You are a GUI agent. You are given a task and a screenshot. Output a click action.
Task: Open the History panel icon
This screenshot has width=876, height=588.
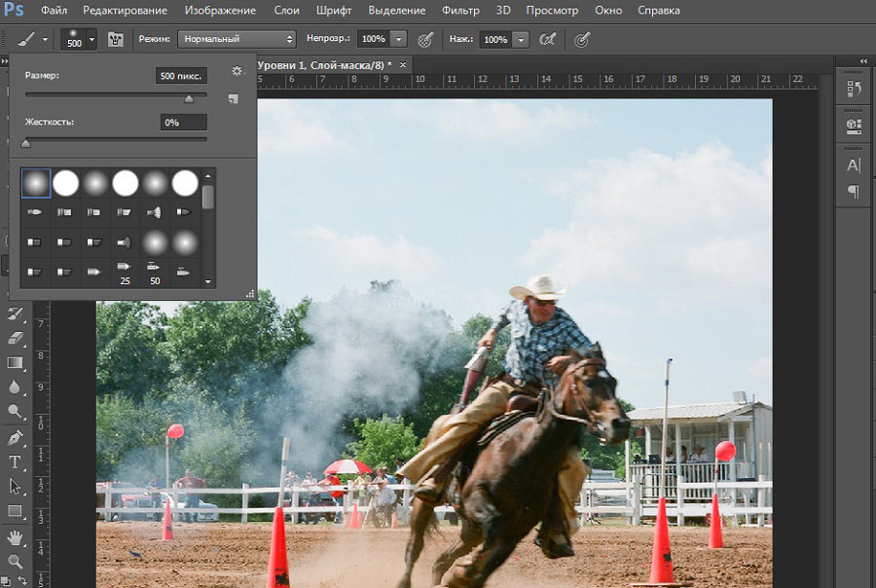[x=854, y=89]
